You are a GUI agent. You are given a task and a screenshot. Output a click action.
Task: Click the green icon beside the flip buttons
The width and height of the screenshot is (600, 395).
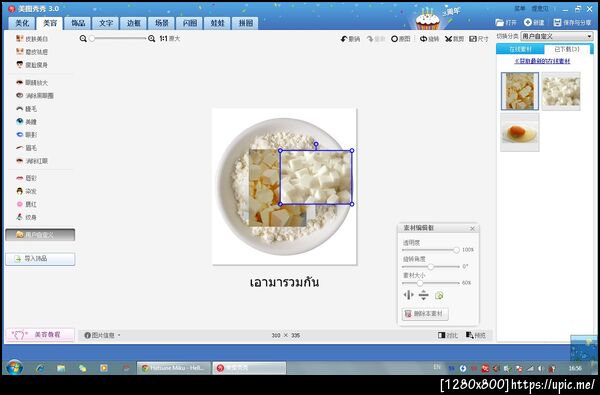pos(439,295)
